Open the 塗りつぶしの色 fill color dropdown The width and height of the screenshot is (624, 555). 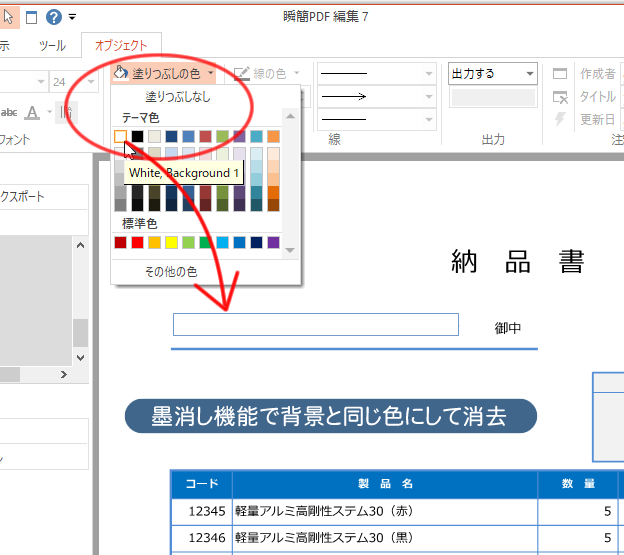click(x=164, y=73)
